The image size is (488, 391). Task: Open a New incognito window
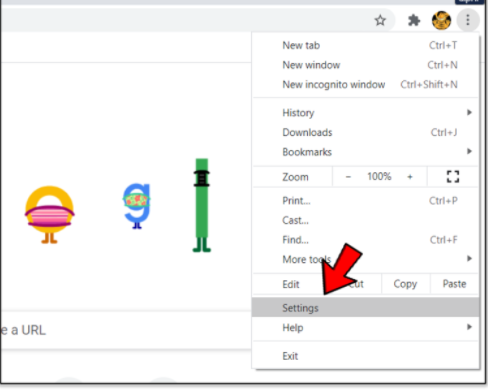pyautogui.click(x=366, y=84)
